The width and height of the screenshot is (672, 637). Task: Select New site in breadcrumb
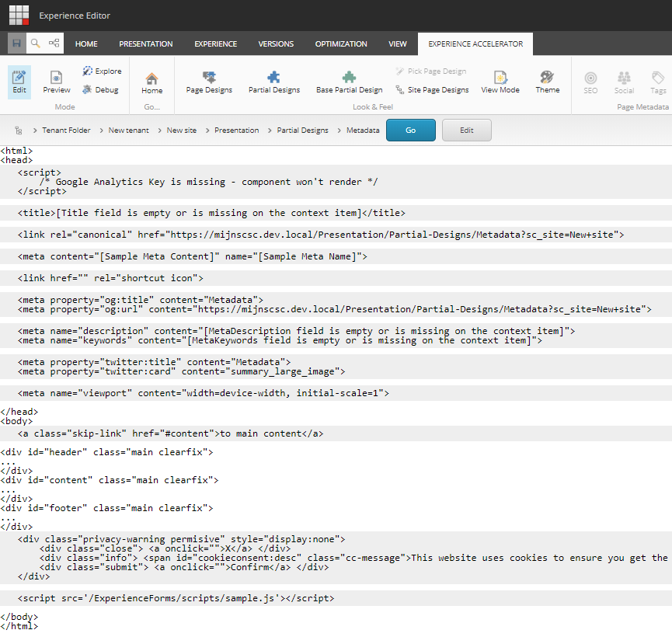[182, 131]
